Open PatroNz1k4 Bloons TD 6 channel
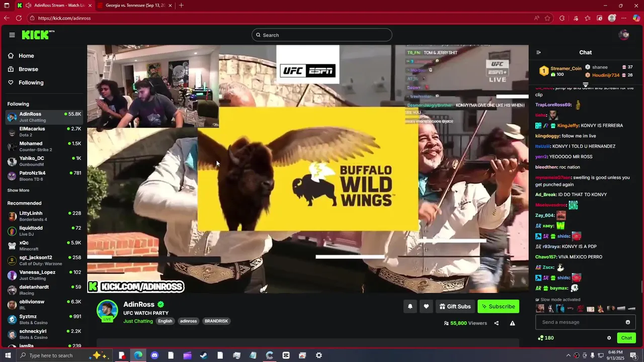The height and width of the screenshot is (362, 644). (x=44, y=176)
